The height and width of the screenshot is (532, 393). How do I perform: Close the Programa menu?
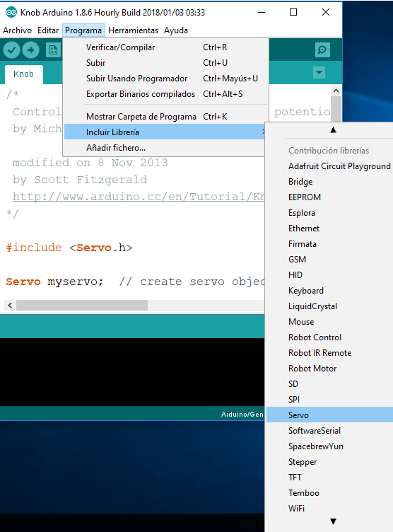click(x=83, y=30)
